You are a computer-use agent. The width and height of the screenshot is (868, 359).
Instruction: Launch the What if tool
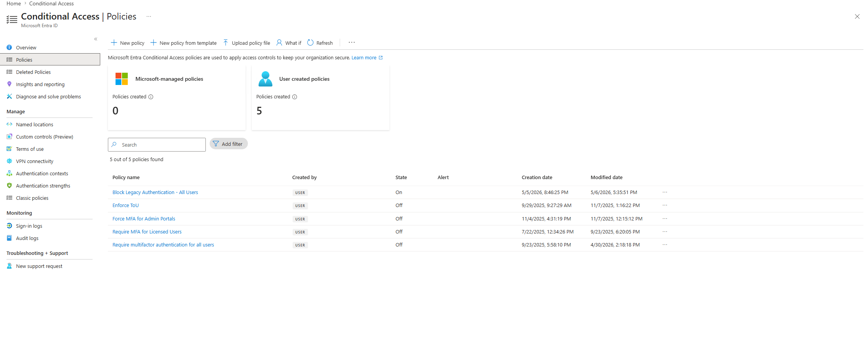coord(289,43)
